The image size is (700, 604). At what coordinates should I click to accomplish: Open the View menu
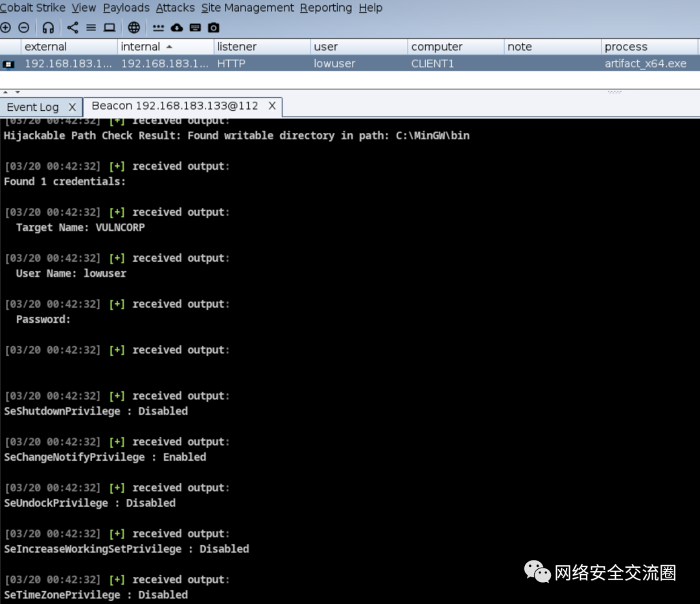(84, 8)
